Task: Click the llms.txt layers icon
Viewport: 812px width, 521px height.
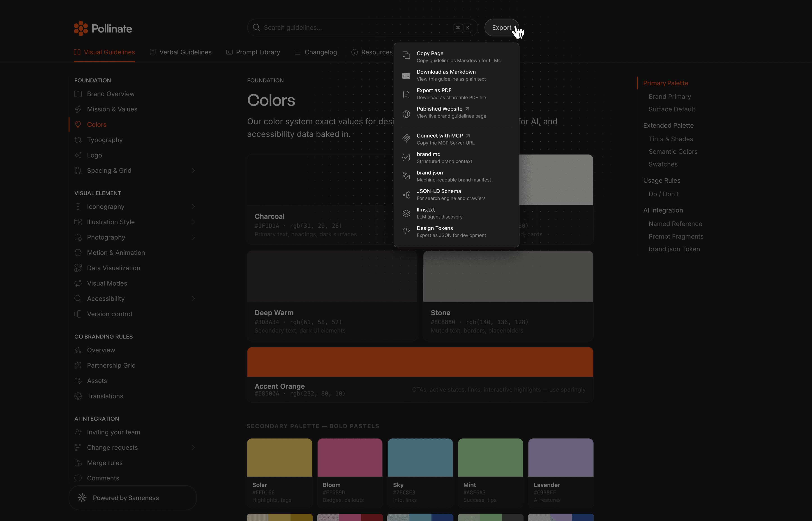Action: (406, 213)
